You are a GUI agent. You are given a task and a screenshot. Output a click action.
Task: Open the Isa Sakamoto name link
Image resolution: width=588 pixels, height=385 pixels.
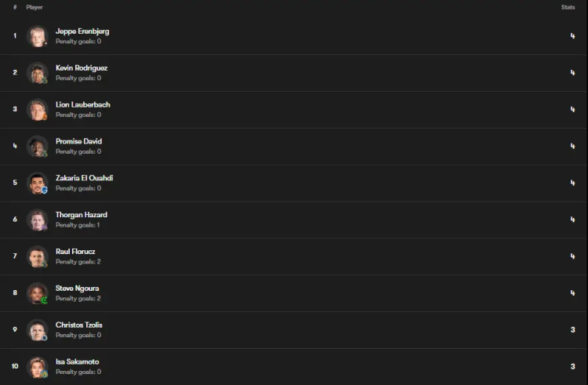coord(78,361)
